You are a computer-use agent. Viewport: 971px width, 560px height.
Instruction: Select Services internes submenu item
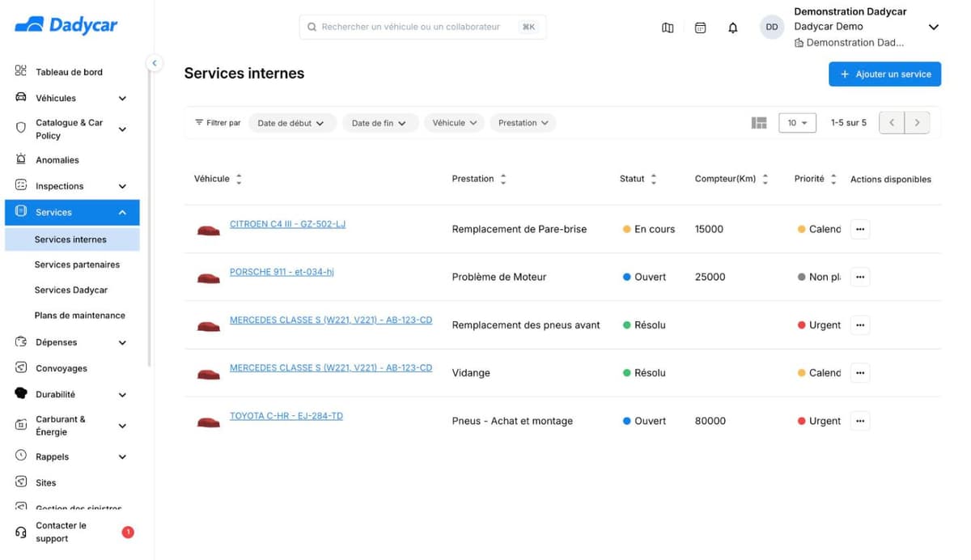72,240
